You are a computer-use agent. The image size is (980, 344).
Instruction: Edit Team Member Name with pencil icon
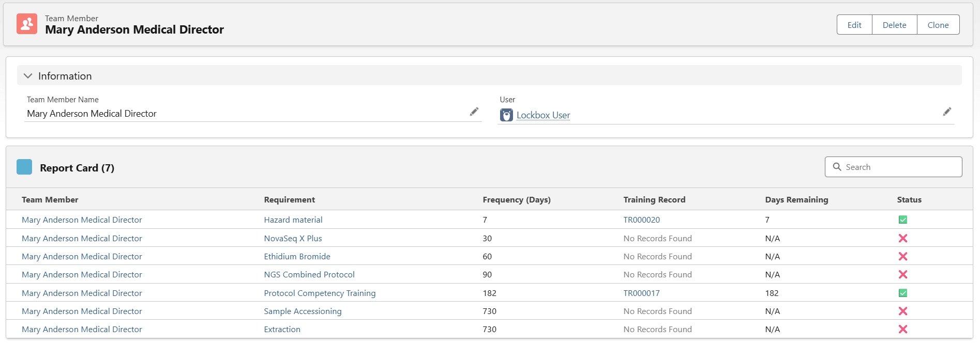[474, 112]
